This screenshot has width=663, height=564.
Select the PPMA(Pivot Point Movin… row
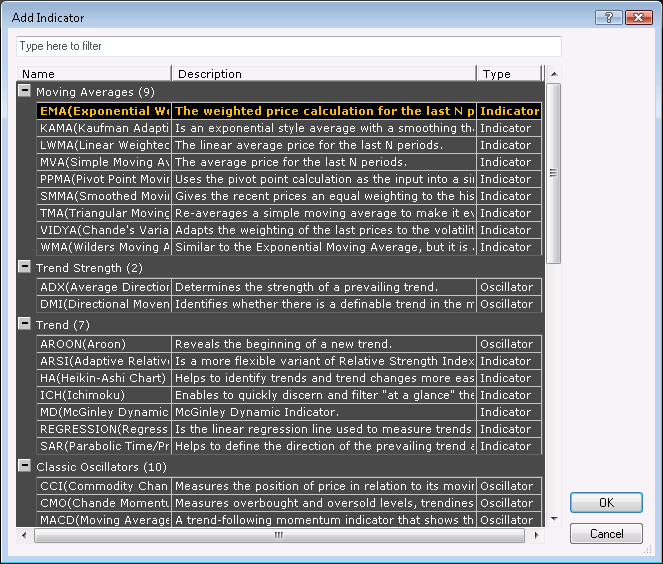pos(289,179)
